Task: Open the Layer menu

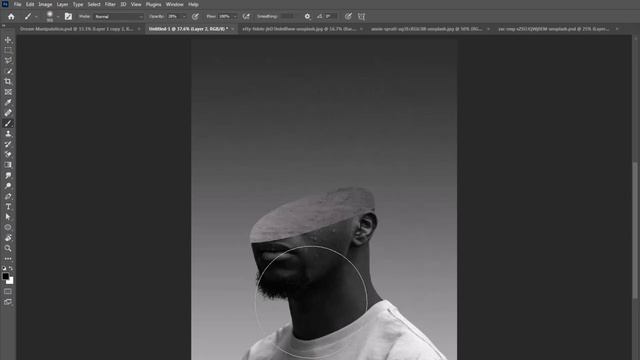Action: [x=62, y=4]
